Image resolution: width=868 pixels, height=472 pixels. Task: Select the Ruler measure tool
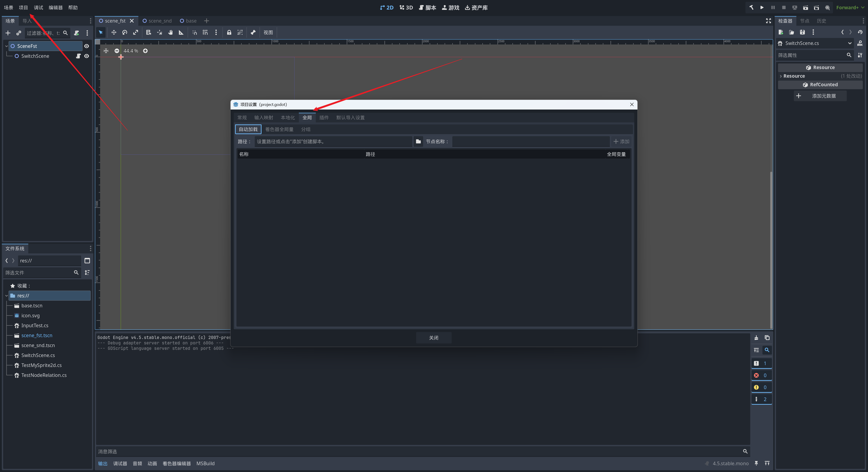point(181,32)
